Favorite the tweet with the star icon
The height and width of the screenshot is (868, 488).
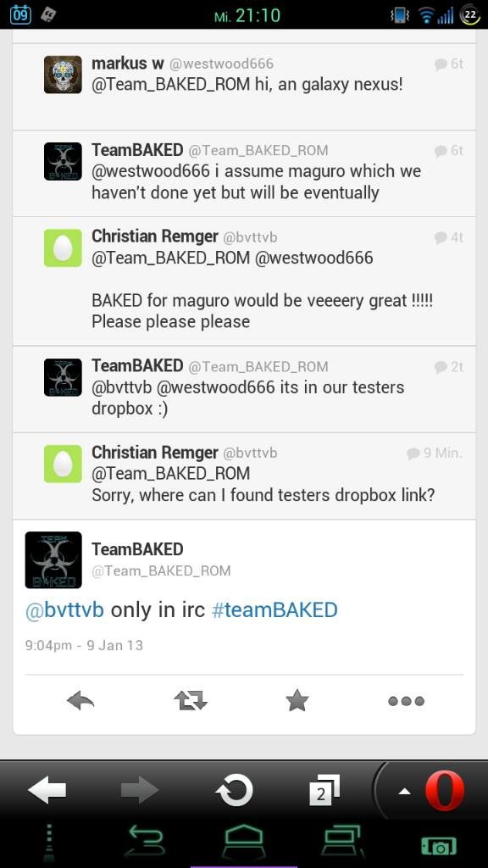coord(297,700)
